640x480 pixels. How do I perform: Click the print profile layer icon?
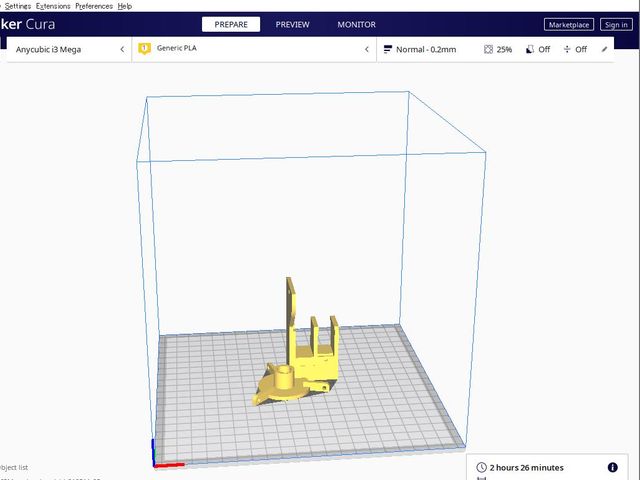(x=388, y=49)
